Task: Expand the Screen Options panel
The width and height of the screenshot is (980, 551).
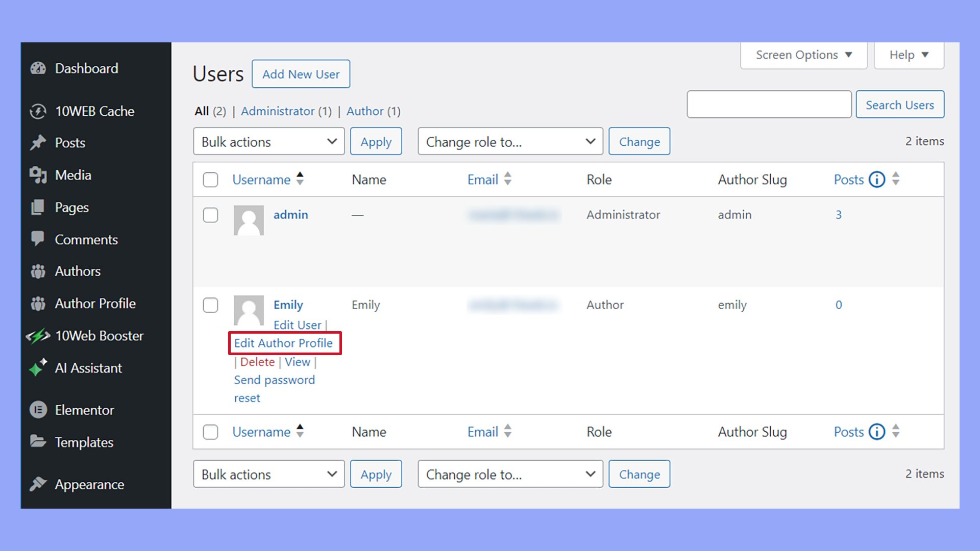Action: (x=803, y=55)
